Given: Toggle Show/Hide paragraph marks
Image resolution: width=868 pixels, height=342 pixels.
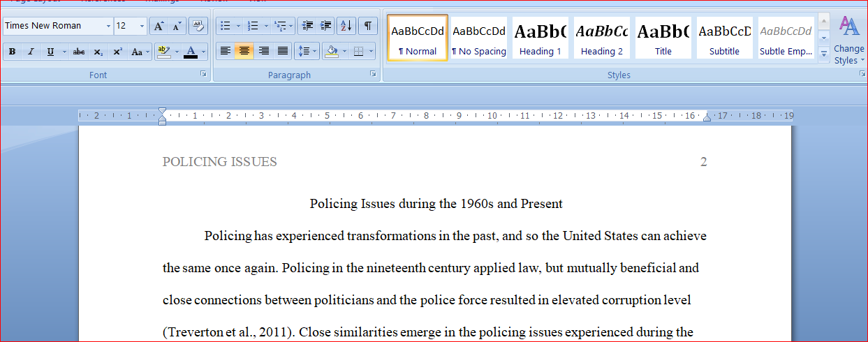Looking at the screenshot, I should (367, 26).
